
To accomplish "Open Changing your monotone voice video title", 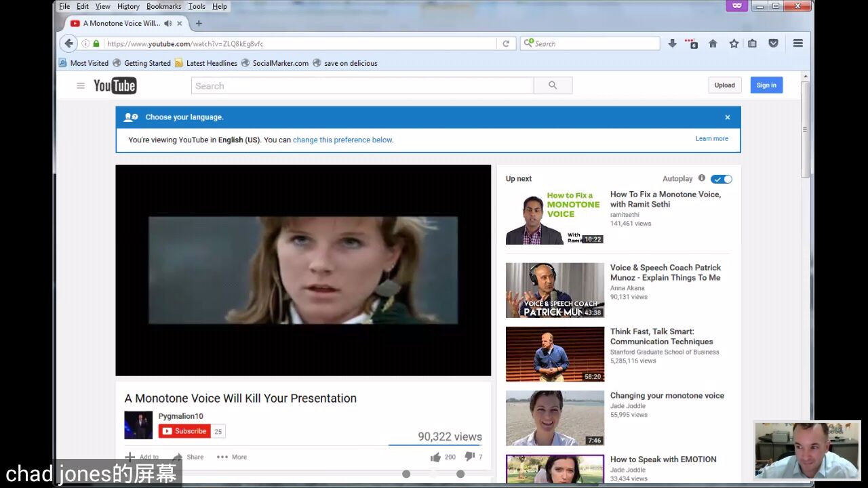I will 667,395.
